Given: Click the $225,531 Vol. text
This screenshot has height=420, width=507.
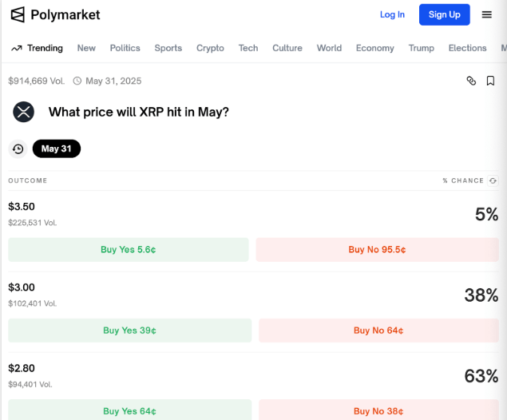Looking at the screenshot, I should [32, 223].
